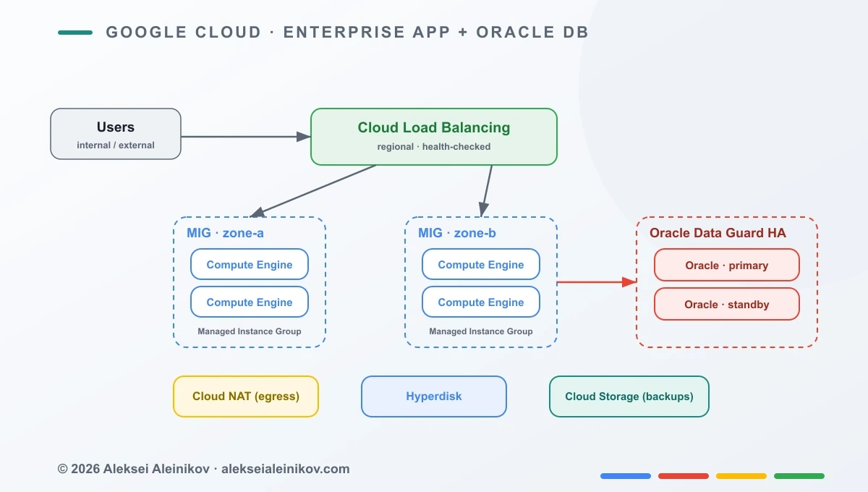868x492 pixels.
Task: Select first Compute Engine in MIG zone-a
Action: click(x=250, y=265)
